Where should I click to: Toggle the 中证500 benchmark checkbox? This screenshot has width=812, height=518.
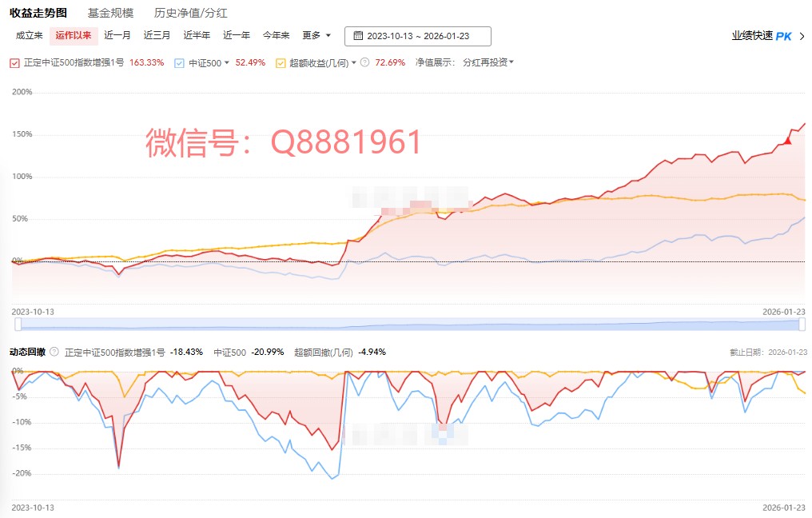click(179, 62)
